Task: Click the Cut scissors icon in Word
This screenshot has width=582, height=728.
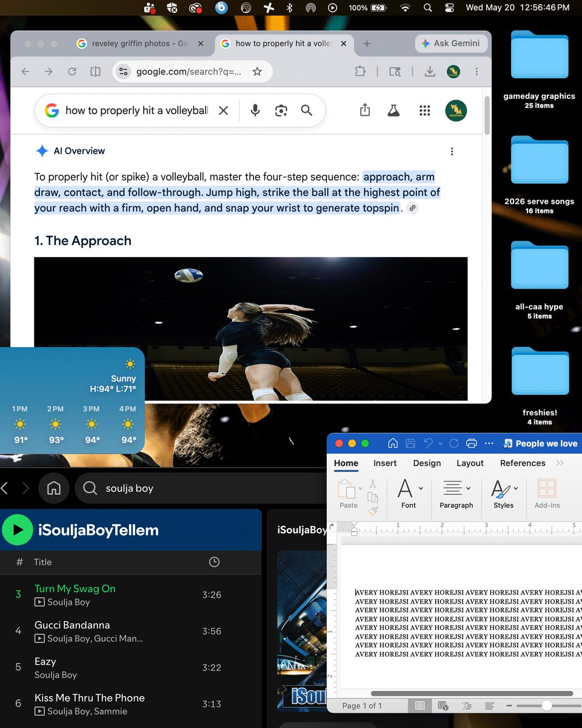Action: [x=372, y=484]
